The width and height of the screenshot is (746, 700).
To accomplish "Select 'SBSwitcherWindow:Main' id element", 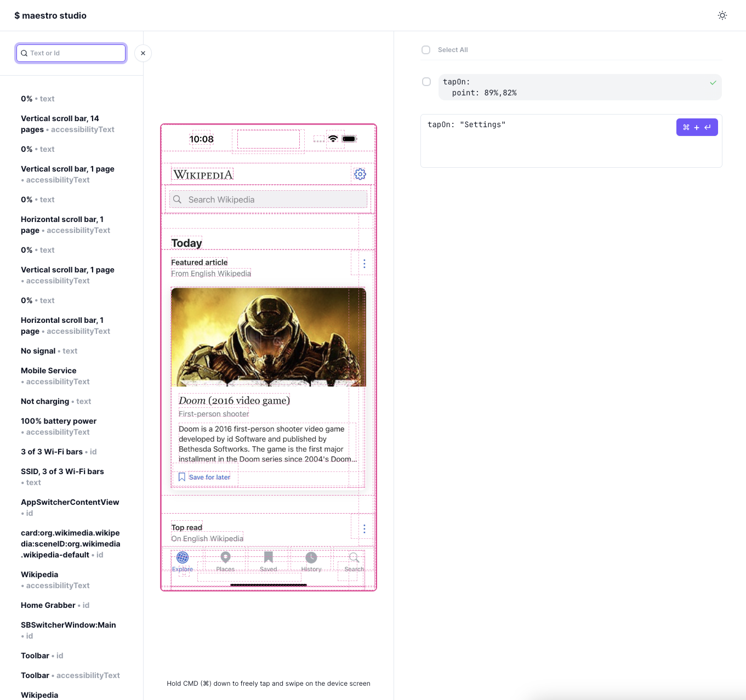I will click(69, 630).
